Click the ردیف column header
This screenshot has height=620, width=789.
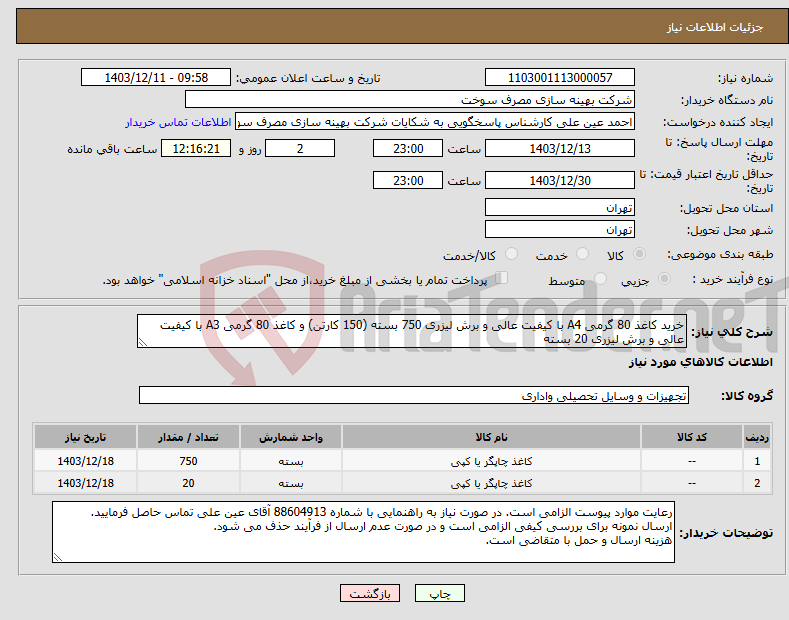[x=757, y=437]
